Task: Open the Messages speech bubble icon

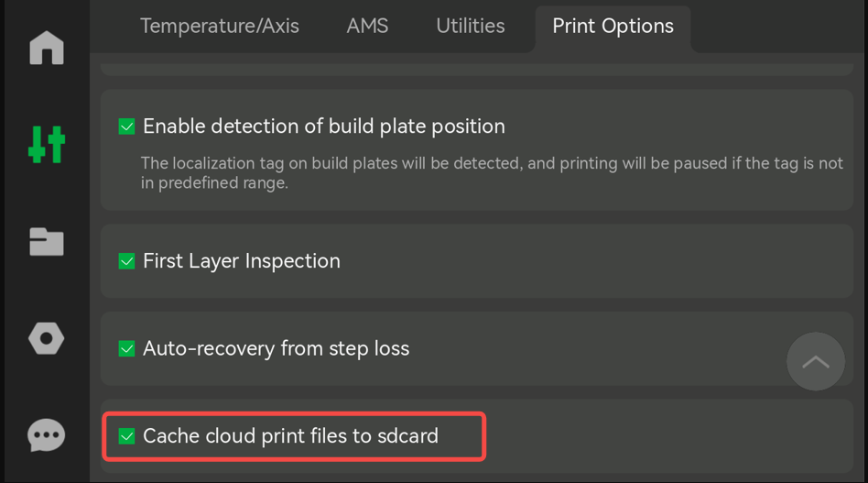Action: tap(47, 434)
